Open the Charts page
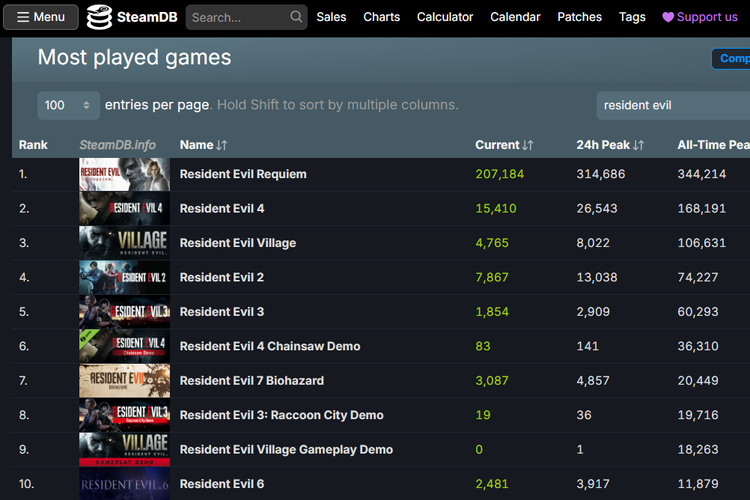Image resolution: width=750 pixels, height=500 pixels. click(381, 17)
